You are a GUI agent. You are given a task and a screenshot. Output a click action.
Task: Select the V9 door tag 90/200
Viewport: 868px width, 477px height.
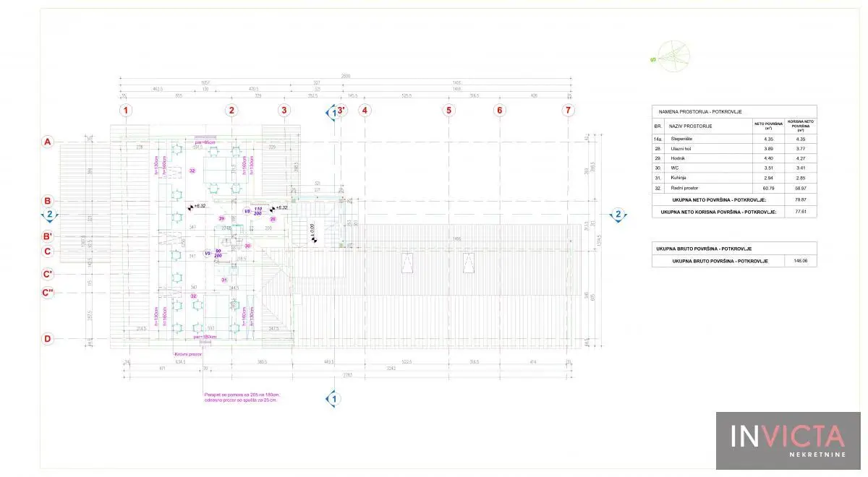pyautogui.click(x=213, y=254)
